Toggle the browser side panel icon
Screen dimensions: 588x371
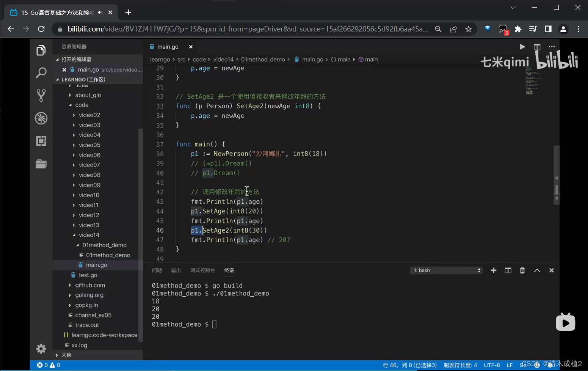click(548, 29)
